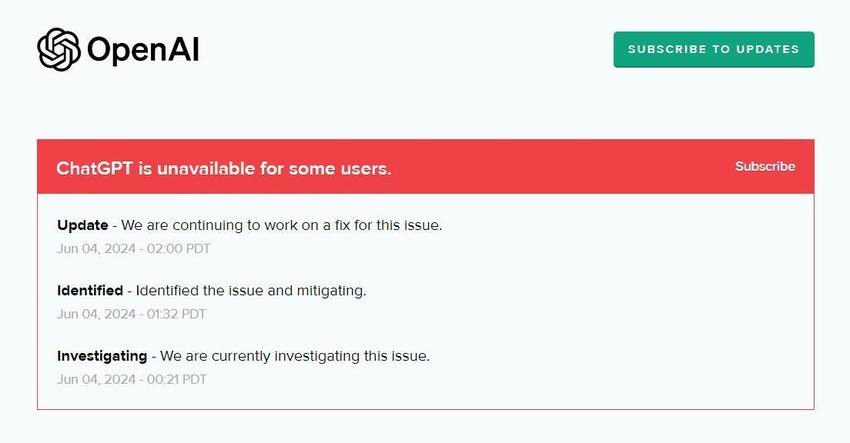Viewport: 850px width, 443px height.
Task: Click empty red banner area left of Subscribe
Action: pos(560,166)
